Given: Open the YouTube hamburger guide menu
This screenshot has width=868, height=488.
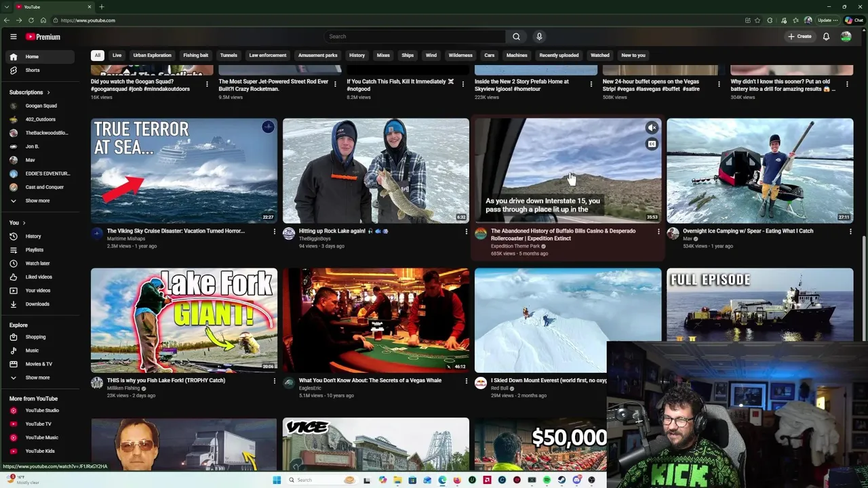Looking at the screenshot, I should [x=13, y=37].
